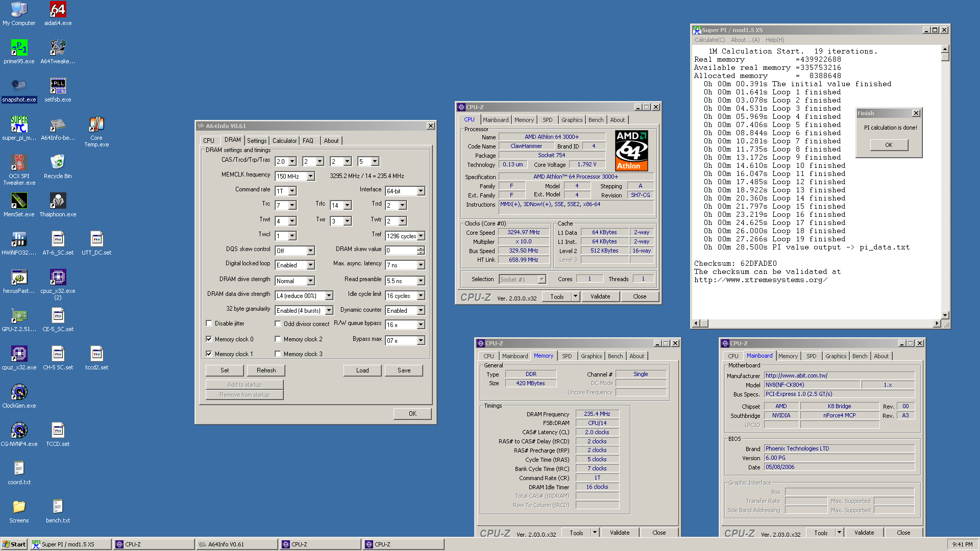Image resolution: width=980 pixels, height=551 pixels.
Task: Open the aida64.exe desktop icon
Action: tap(58, 14)
